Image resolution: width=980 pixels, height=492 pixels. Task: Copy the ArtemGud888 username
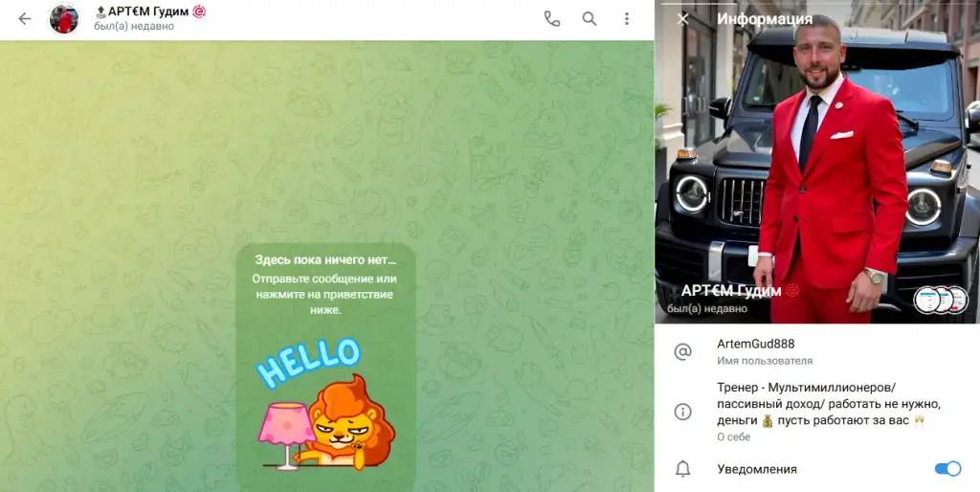pyautogui.click(x=756, y=344)
